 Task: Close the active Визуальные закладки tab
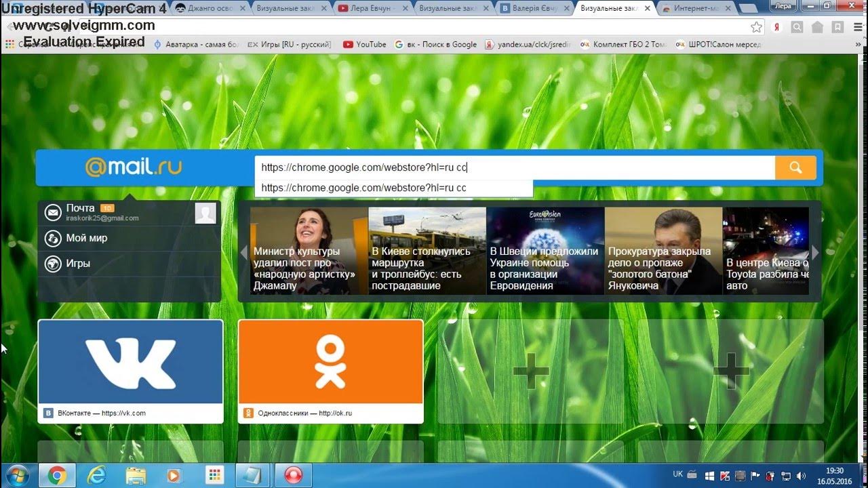(x=647, y=9)
